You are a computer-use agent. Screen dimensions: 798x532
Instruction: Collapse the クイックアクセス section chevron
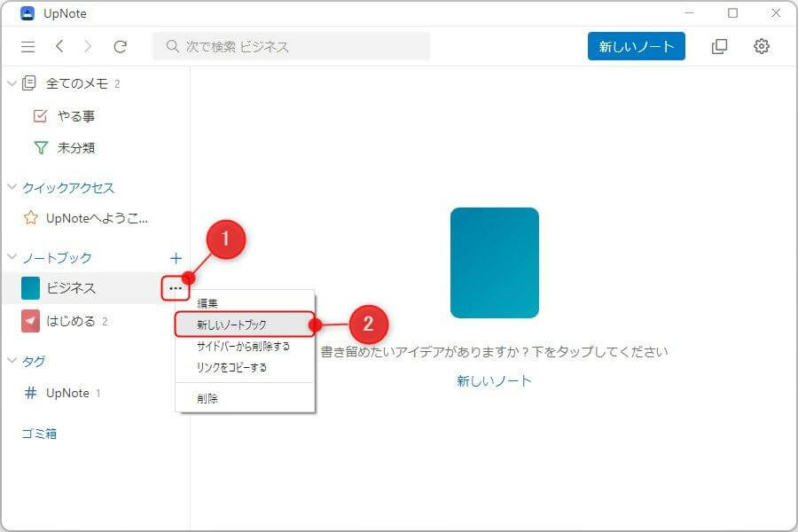click(12, 187)
